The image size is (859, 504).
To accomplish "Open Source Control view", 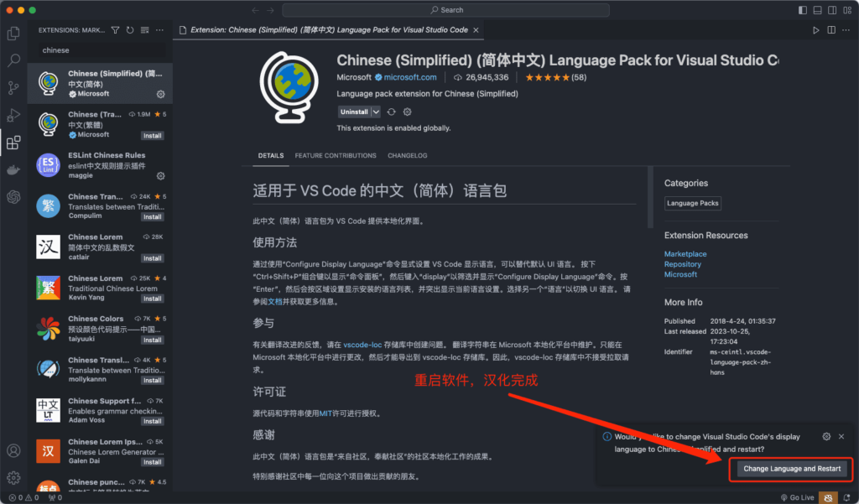I will (13, 87).
